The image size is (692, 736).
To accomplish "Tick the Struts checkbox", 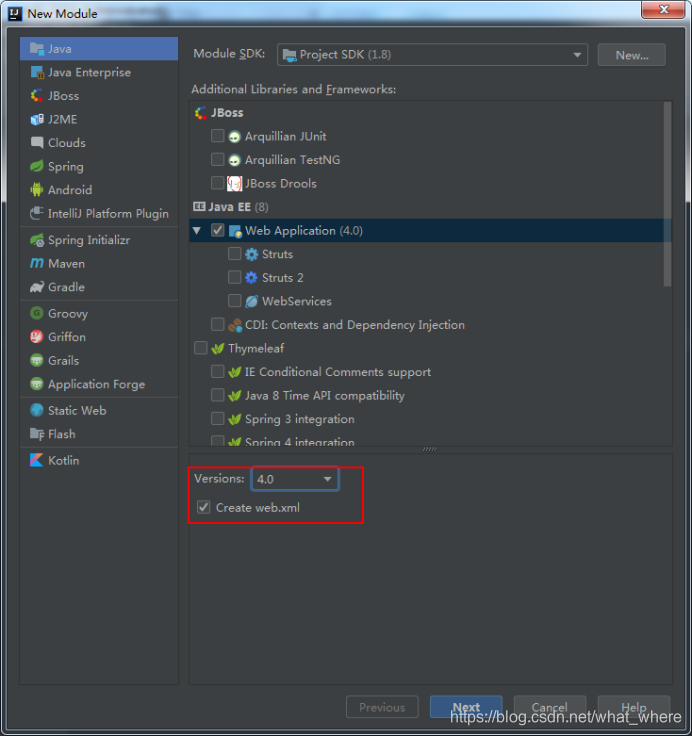I will [234, 253].
